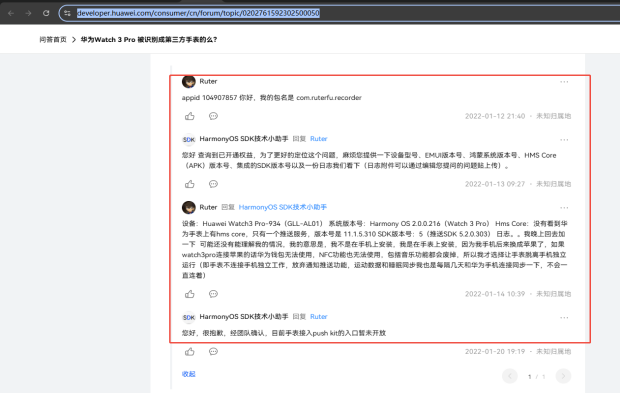Reply to the 2022-01-20 19:19 comment

213,352
